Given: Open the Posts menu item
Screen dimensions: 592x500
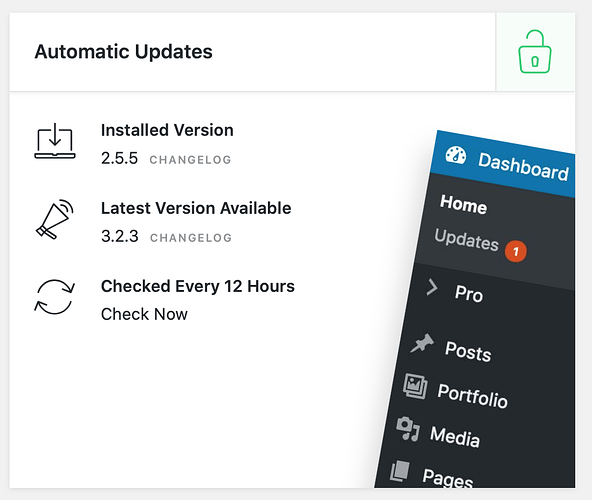Looking at the screenshot, I should (468, 352).
